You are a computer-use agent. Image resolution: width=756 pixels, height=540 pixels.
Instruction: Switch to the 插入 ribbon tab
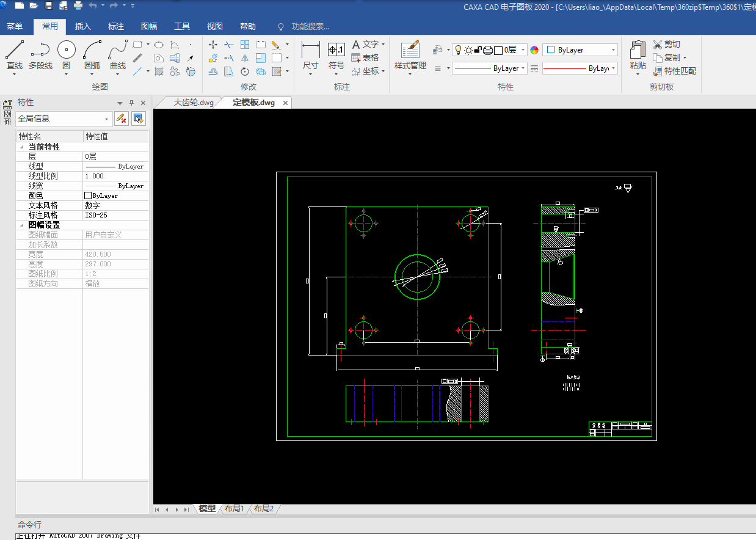click(x=82, y=26)
